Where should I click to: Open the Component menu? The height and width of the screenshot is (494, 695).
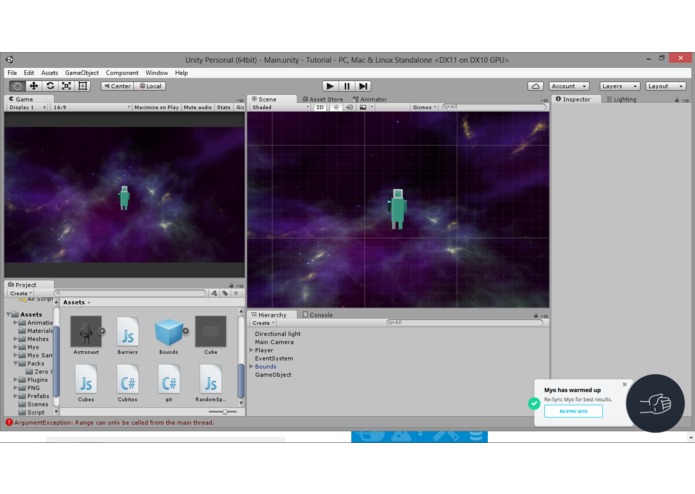122,73
